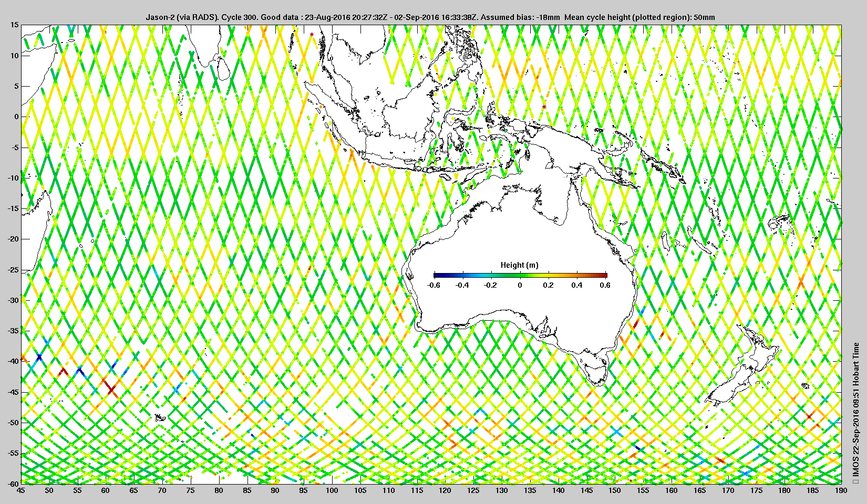
Task: Click the Sri Lanka island outline
Action: pos(224,68)
